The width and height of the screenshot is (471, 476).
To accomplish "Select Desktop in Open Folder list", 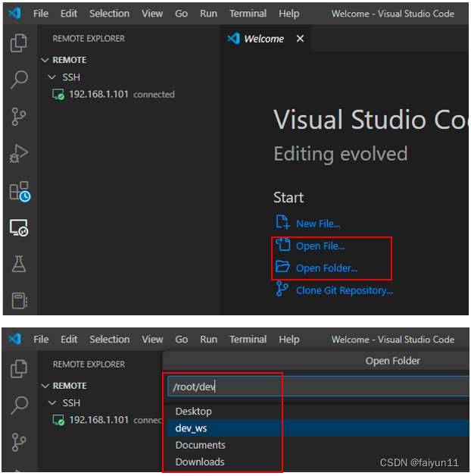I will pos(318,412).
